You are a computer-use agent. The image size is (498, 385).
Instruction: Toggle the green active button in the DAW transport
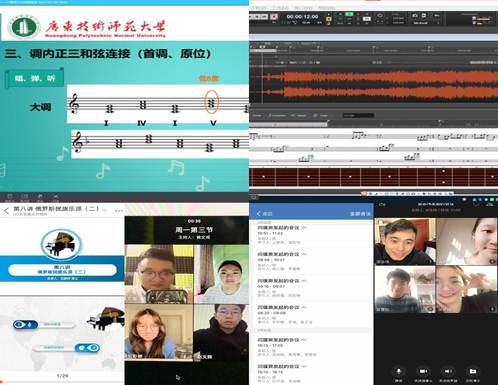[x=349, y=14]
